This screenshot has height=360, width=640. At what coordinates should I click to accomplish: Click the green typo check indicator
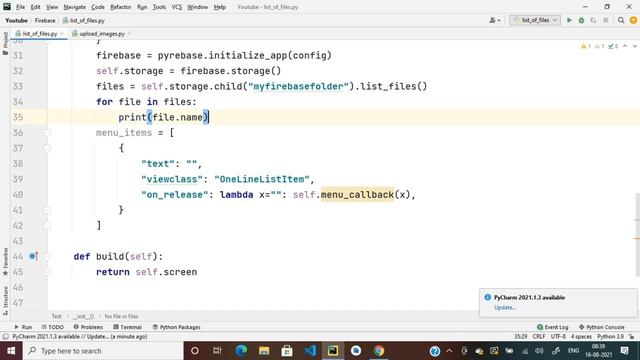613,46
